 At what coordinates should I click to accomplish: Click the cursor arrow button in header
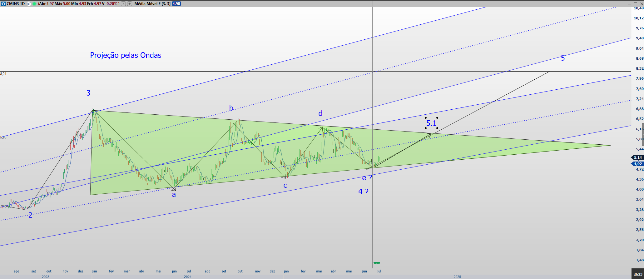click(x=123, y=4)
